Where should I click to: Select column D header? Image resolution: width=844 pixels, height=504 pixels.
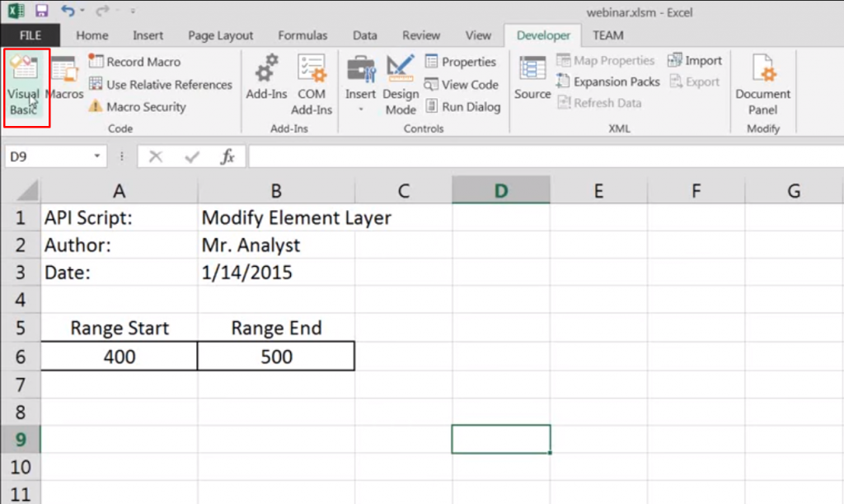coord(501,190)
